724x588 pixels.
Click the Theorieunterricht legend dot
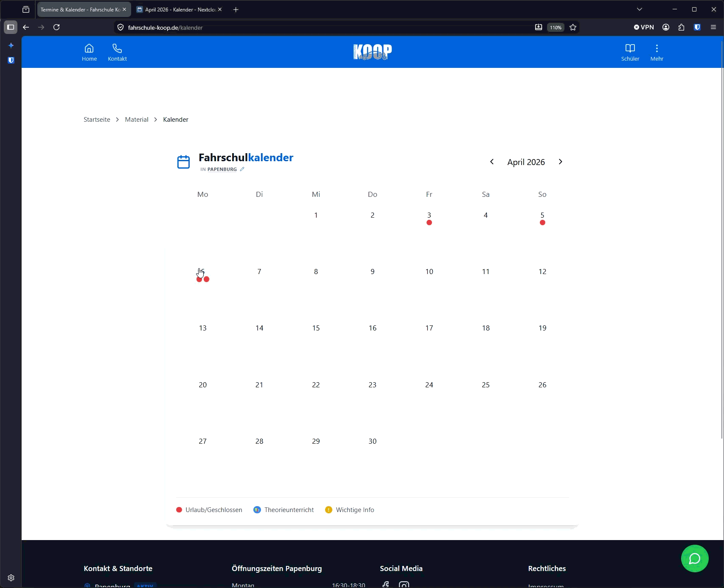tap(257, 510)
